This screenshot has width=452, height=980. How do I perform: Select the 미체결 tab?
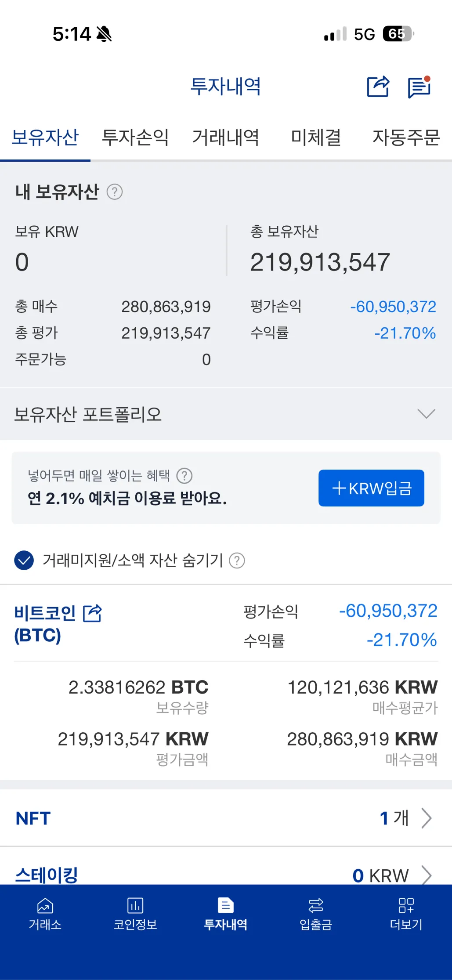tap(316, 137)
